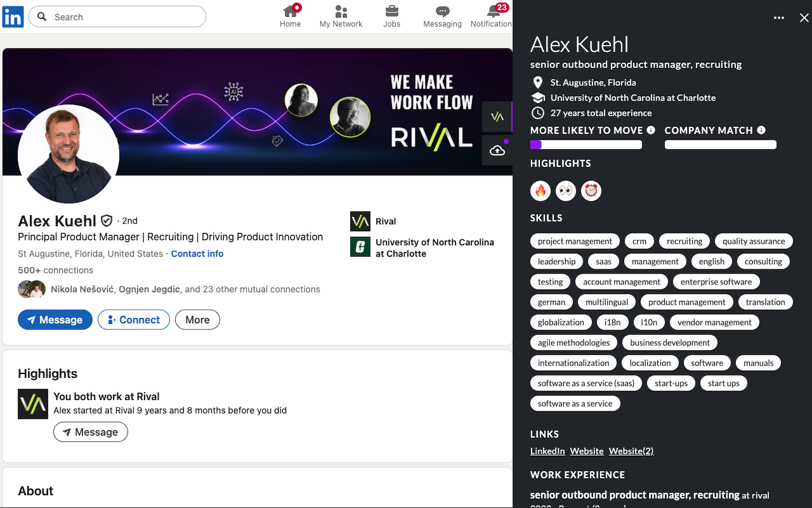The height and width of the screenshot is (508, 812).
Task: Click the 500+ connections text
Action: click(x=56, y=270)
